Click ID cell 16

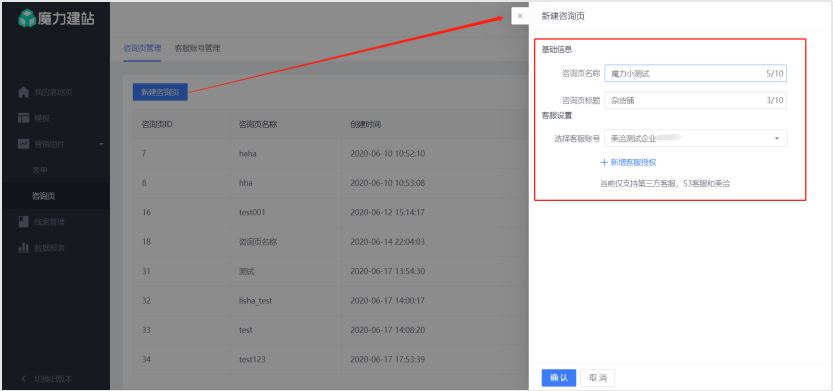coord(146,212)
